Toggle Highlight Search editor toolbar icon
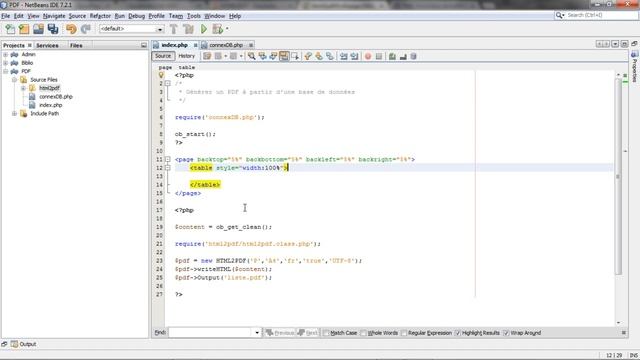The height and width of the screenshot is (360, 640). coord(284,56)
